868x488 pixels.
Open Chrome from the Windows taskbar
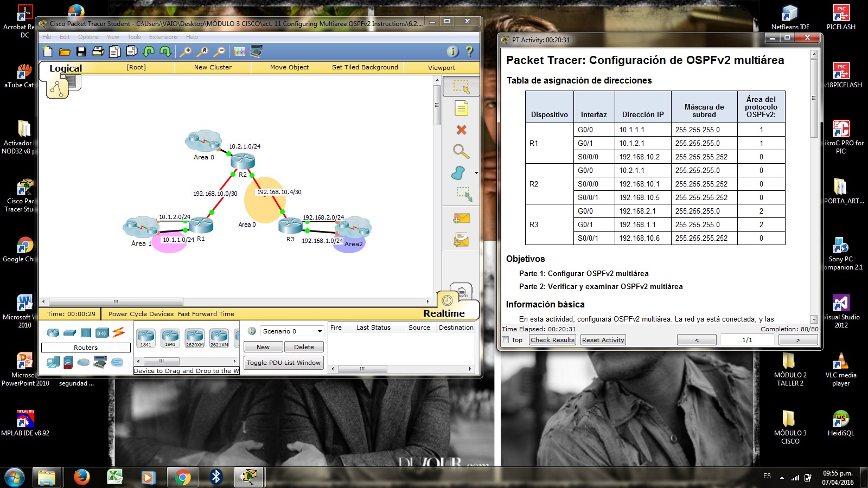coord(183,477)
